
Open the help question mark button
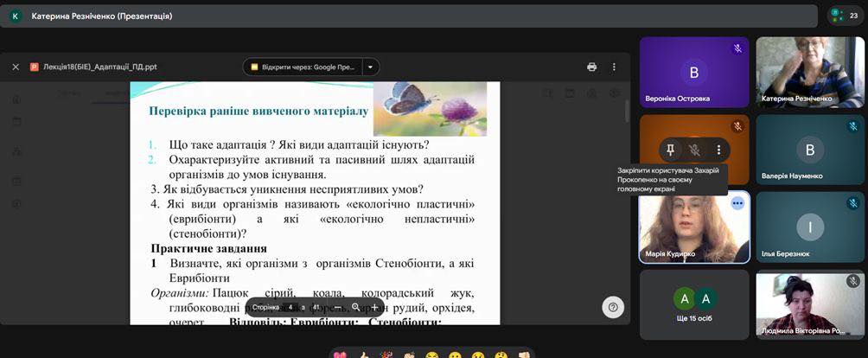point(613,307)
